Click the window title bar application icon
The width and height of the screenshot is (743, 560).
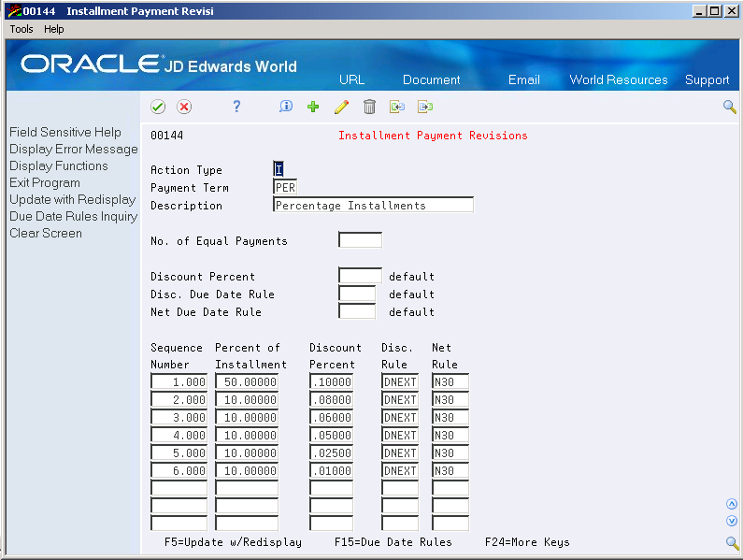coord(14,10)
